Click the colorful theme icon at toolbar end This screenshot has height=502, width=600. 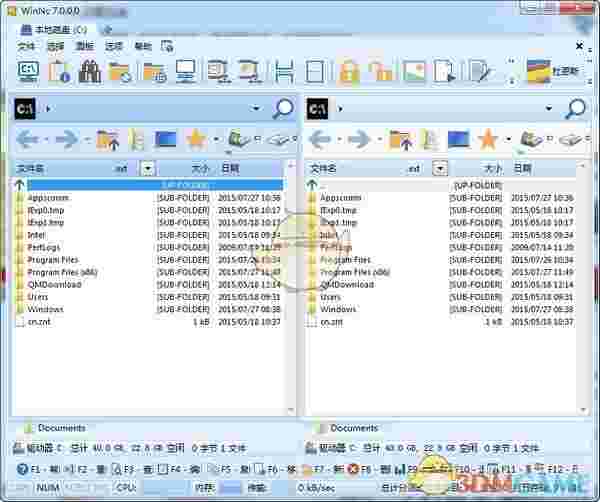tap(539, 71)
